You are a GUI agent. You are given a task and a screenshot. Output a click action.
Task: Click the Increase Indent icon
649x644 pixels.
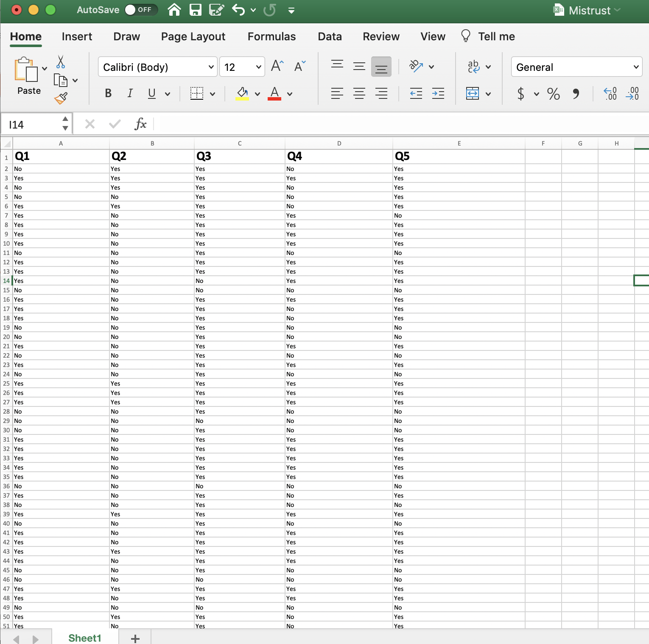pos(438,93)
